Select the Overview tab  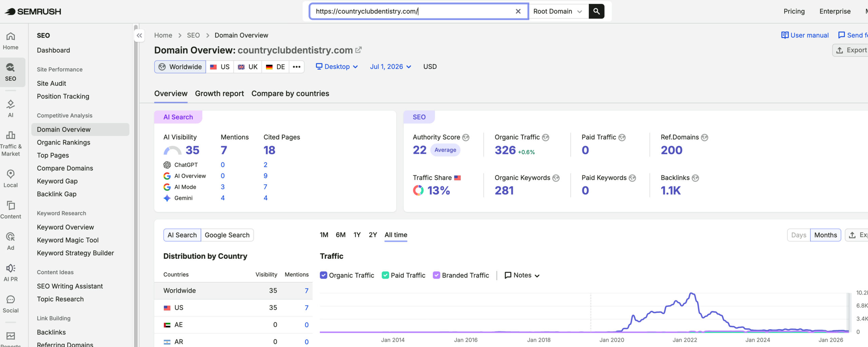coord(171,93)
